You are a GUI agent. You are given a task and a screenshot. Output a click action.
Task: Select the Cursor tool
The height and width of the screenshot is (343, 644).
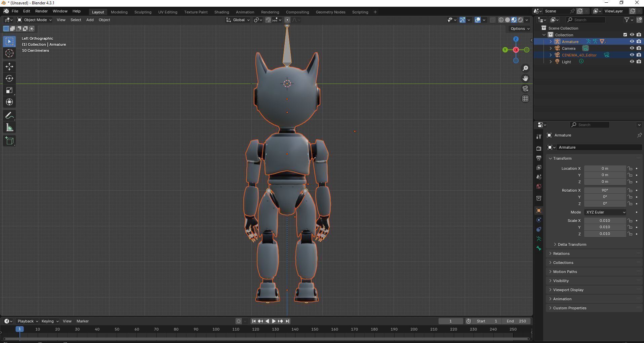coord(9,53)
